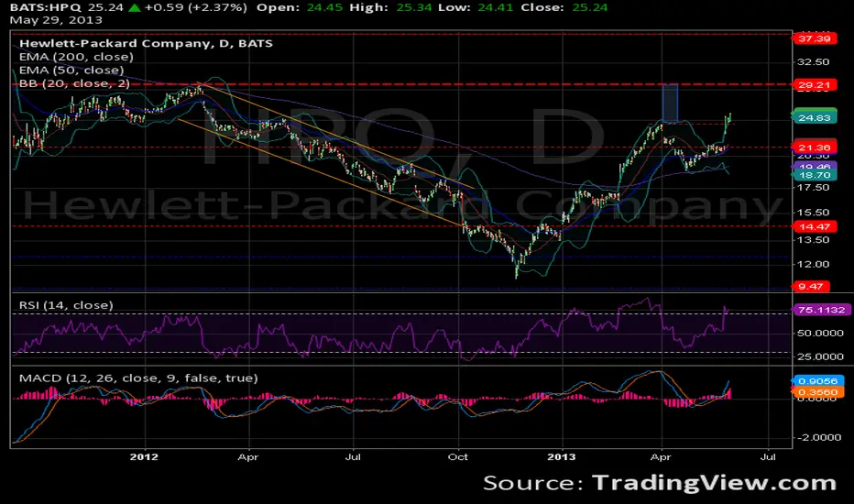
Task: Click the 32.50 price axis label
Action: pos(813,62)
